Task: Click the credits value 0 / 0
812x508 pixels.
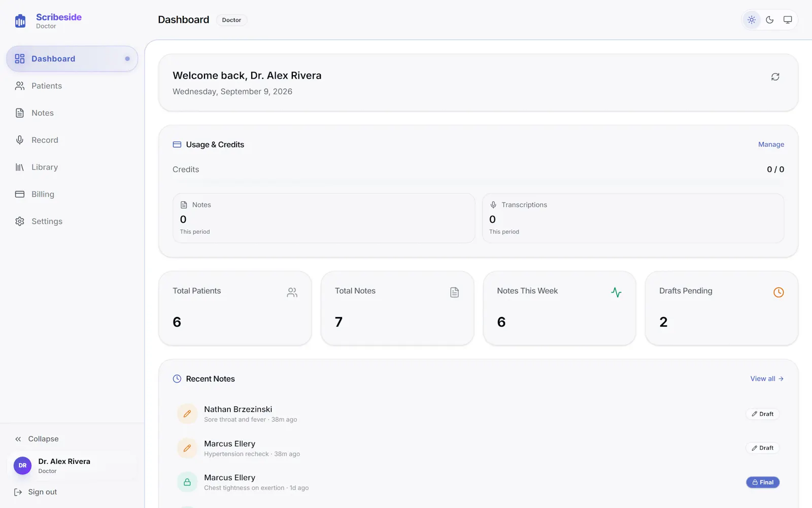Action: point(775,170)
